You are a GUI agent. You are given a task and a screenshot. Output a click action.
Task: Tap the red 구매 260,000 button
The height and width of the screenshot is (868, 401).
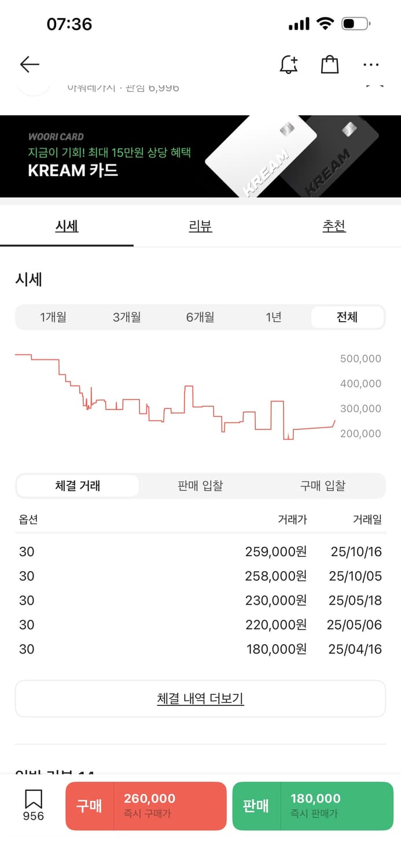pos(146,806)
